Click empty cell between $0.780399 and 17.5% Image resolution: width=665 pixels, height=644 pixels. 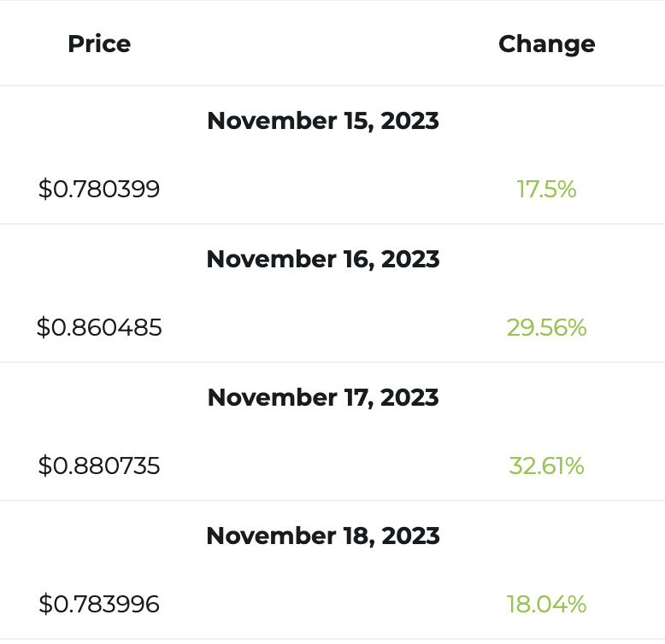point(323,189)
